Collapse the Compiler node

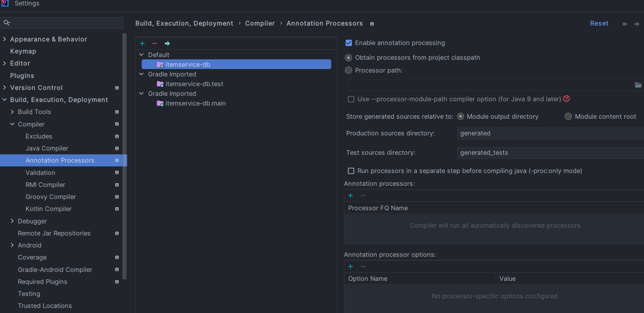(12, 124)
